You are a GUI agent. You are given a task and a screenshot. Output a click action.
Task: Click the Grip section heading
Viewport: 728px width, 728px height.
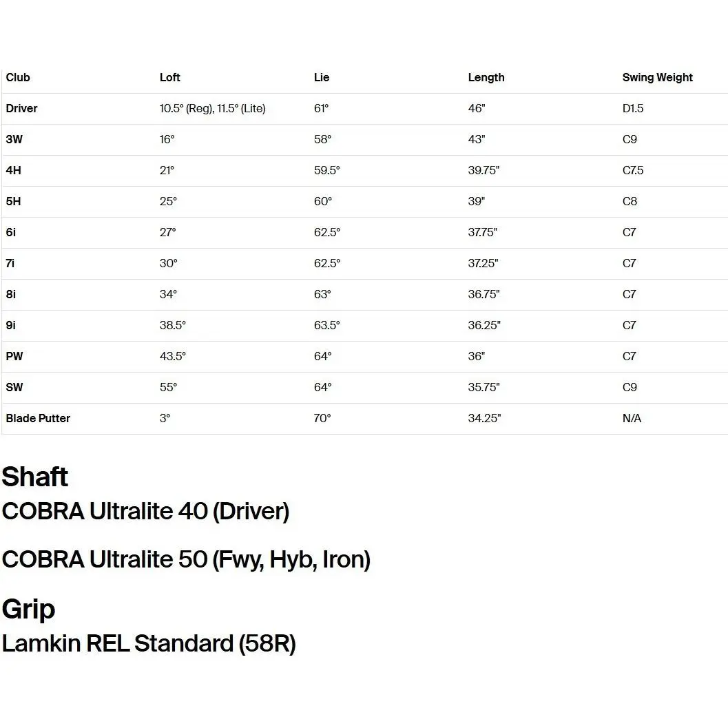coord(28,610)
